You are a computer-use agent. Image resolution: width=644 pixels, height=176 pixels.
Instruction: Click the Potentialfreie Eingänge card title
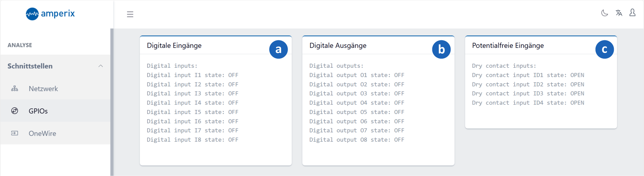coord(508,46)
